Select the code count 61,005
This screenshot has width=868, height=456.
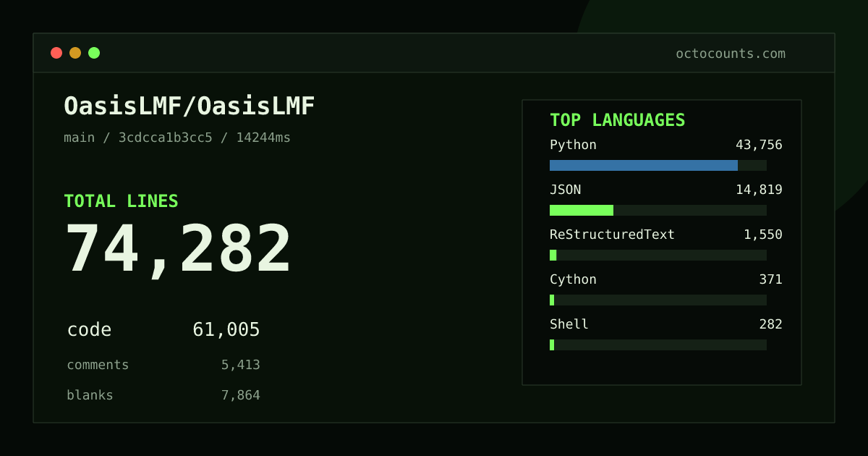coord(226,330)
